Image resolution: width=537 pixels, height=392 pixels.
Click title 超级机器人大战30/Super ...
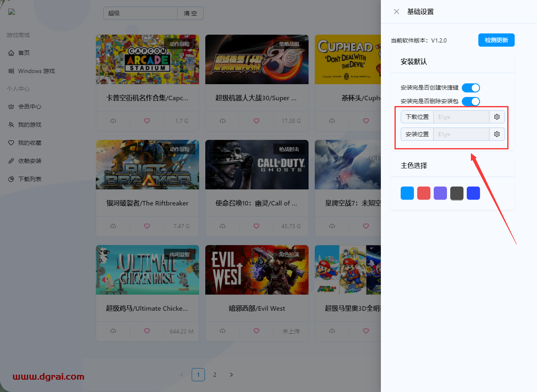tap(256, 98)
